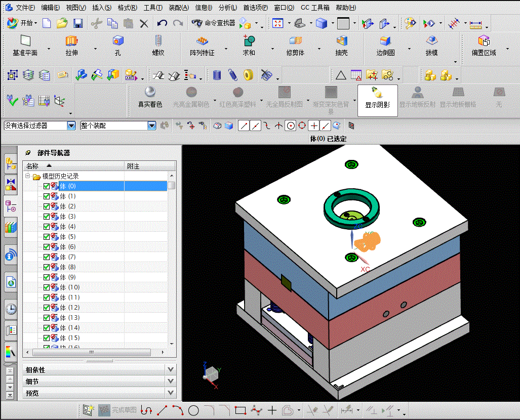This screenshot has width=520, height=420.
Task: Open the 基准平面 dropdown arrow
Action: 49,49
